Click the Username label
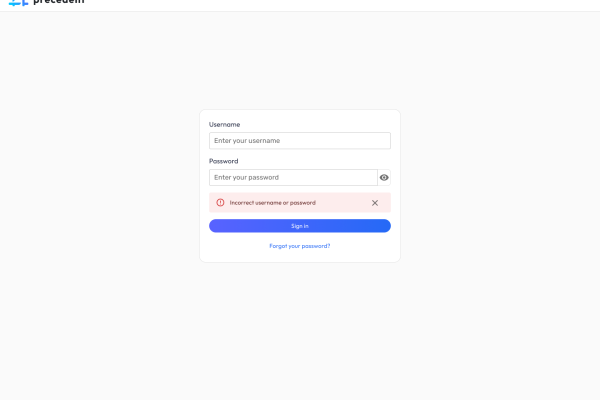 (x=224, y=125)
